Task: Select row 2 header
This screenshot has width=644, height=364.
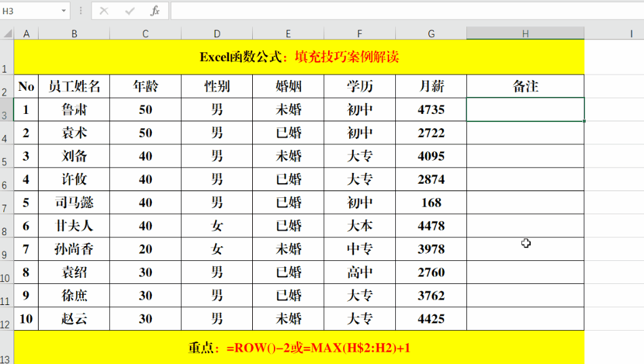Action: [7, 86]
